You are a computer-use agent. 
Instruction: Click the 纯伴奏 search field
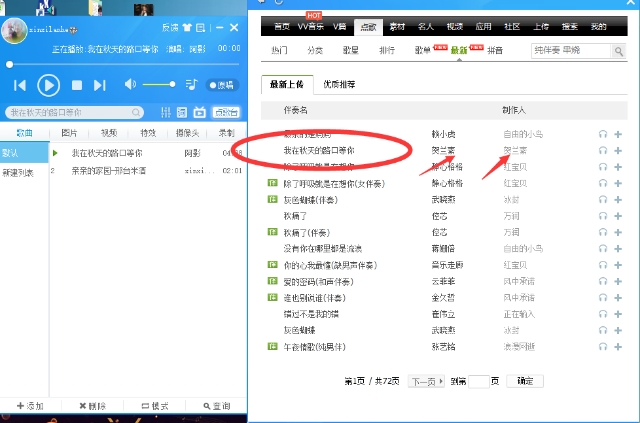click(588, 50)
